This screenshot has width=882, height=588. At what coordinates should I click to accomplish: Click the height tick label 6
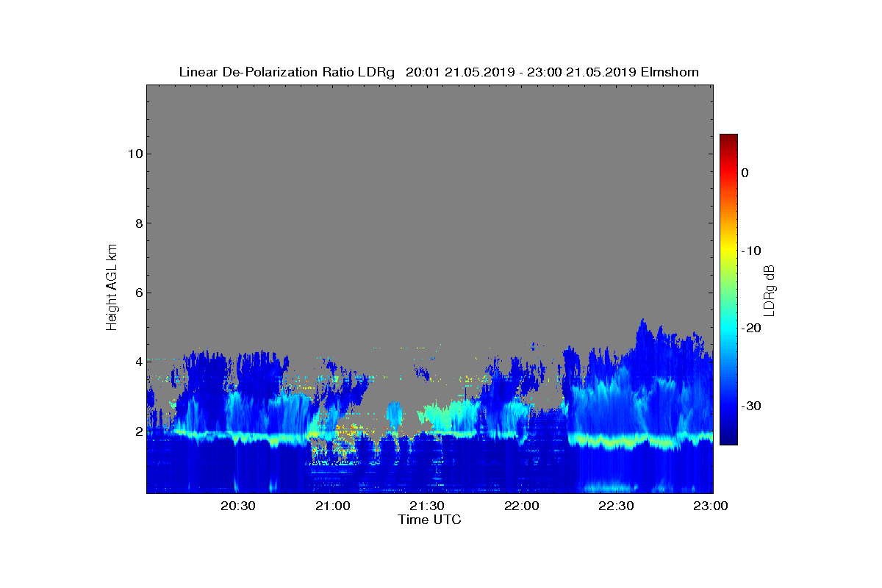click(x=138, y=293)
